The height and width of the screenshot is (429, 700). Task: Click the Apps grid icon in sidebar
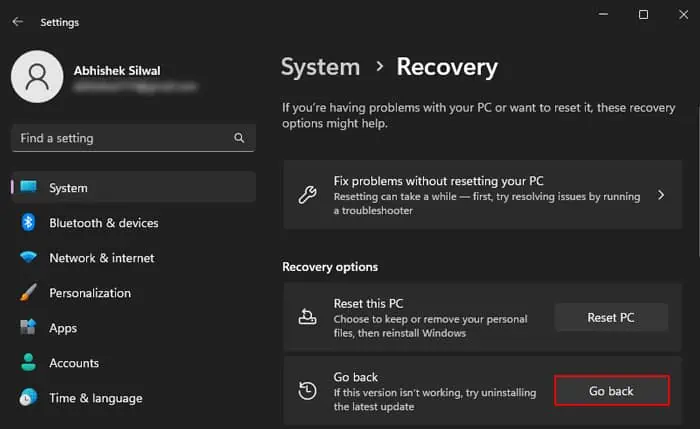[x=29, y=328]
